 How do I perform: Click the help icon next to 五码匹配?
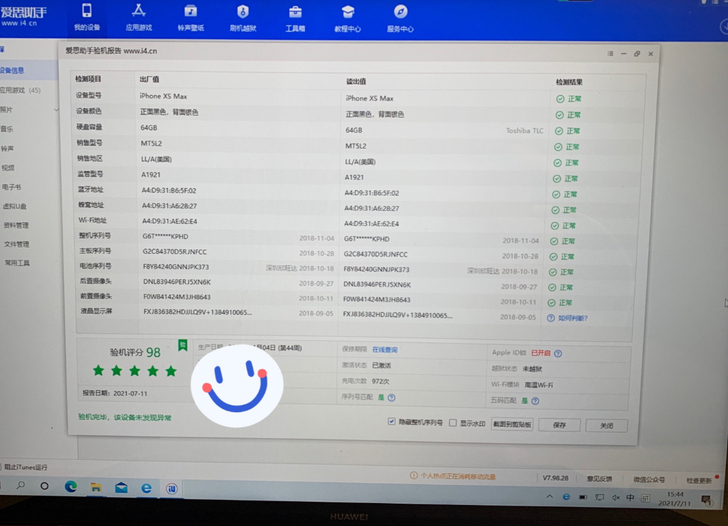(535, 401)
